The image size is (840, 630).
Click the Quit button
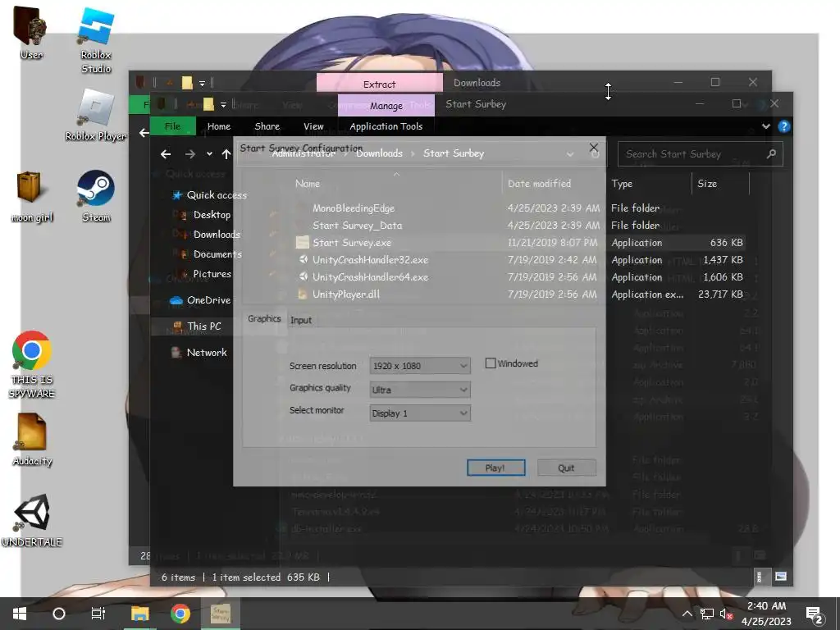coord(566,468)
